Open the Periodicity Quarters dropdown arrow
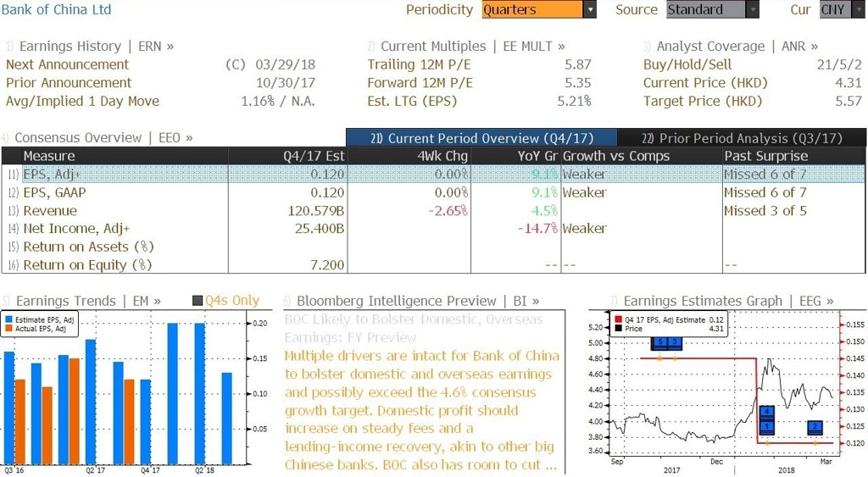Screen dimensions: 868x477 click(x=590, y=9)
